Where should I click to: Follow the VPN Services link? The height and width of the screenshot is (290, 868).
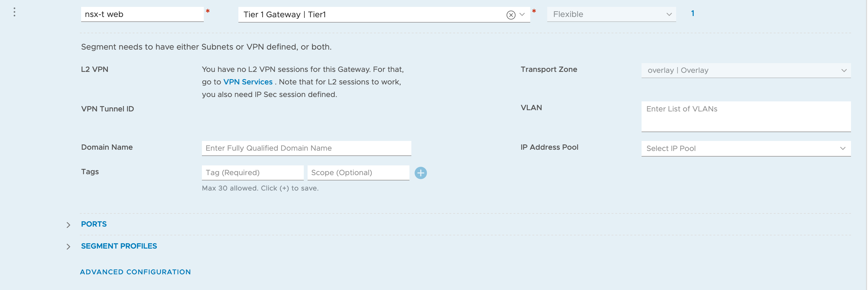pyautogui.click(x=248, y=82)
